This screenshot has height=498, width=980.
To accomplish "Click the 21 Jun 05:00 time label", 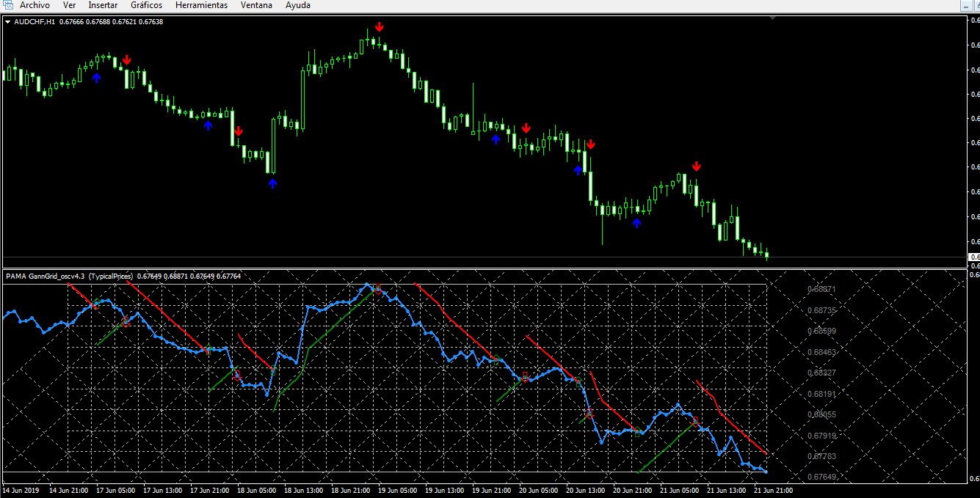I will [x=679, y=490].
